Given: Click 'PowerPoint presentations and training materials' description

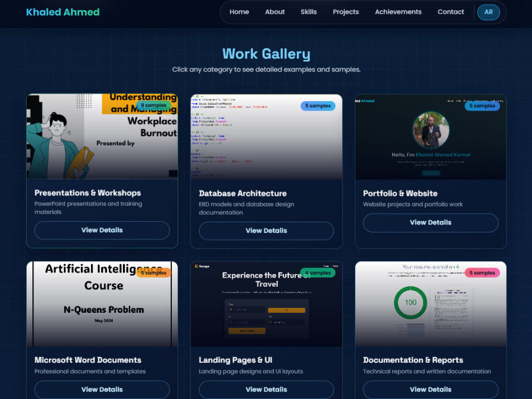Looking at the screenshot, I should coord(88,207).
